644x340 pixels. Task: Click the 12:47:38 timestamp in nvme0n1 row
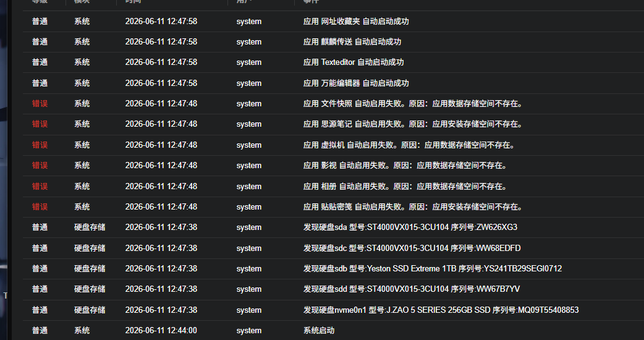pyautogui.click(x=161, y=310)
